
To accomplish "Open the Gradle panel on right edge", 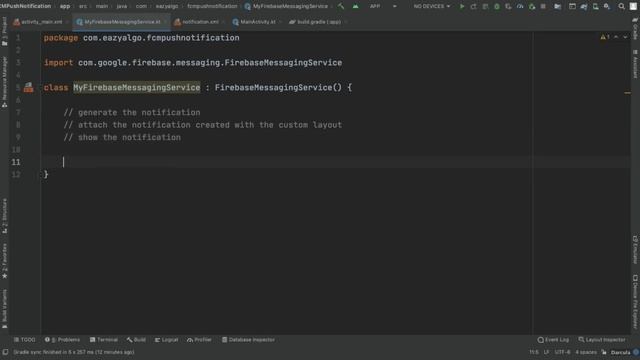I will pos(635,29).
